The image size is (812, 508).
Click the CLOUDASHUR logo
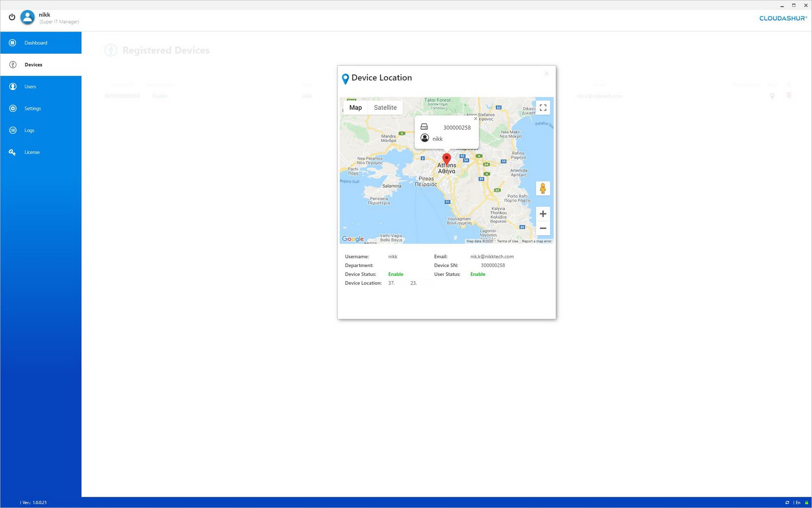tap(783, 18)
